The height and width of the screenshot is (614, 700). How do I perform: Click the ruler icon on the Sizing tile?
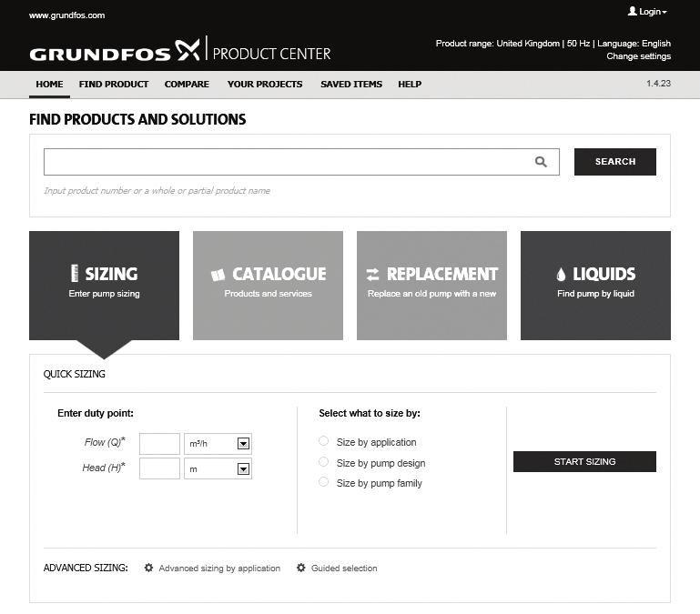pos(75,273)
